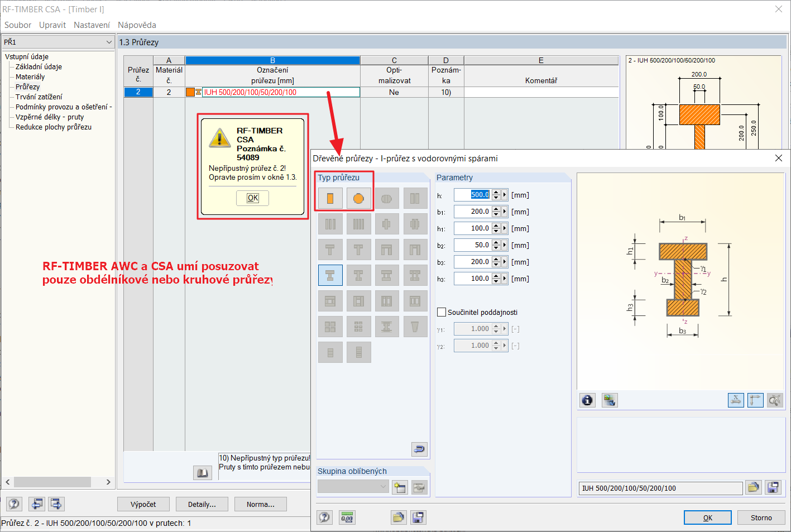Select the rectangular cross-section type
This screenshot has height=532, width=791.
[x=330, y=198]
